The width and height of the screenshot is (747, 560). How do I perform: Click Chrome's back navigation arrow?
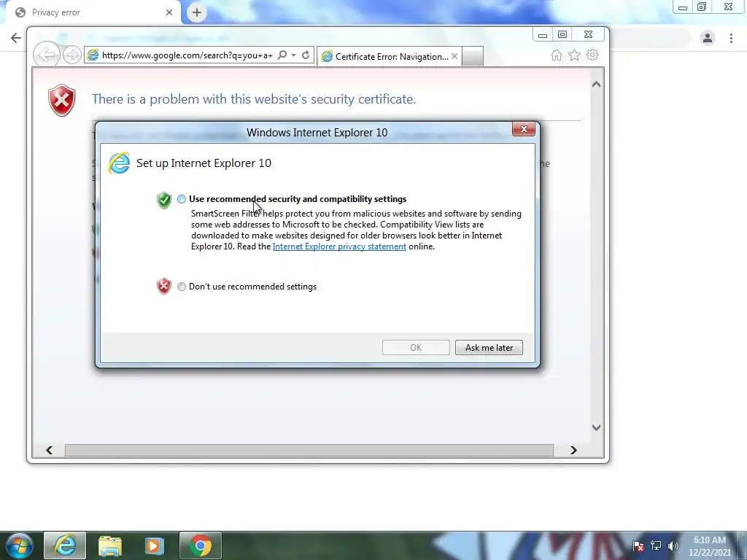click(x=16, y=38)
